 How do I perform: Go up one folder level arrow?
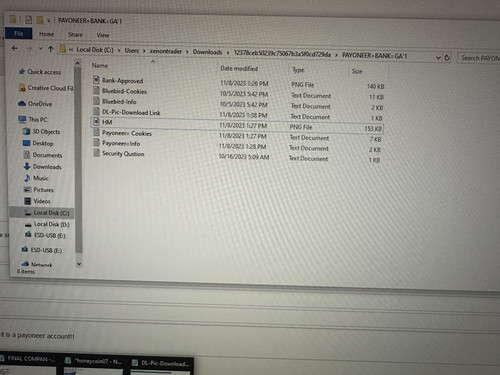tap(50, 49)
